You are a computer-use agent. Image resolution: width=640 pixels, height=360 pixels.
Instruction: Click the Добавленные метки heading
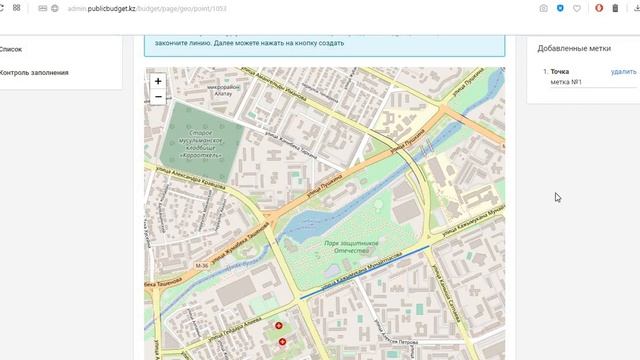(x=574, y=48)
